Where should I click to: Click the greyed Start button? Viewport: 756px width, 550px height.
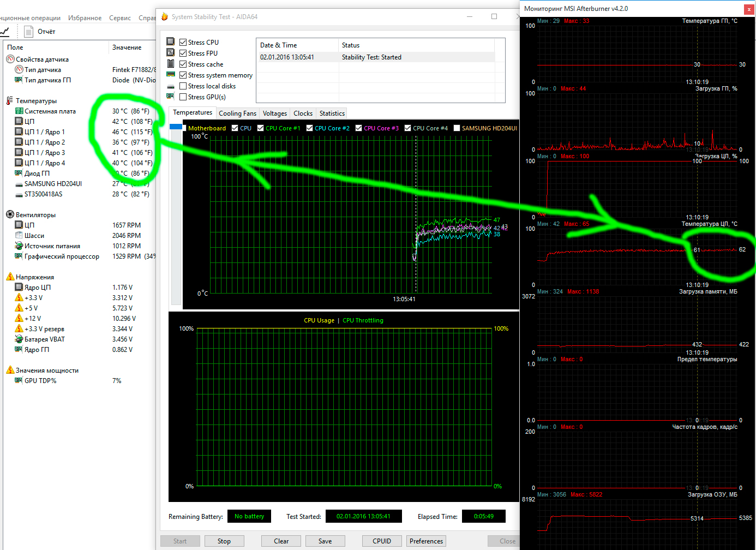pyautogui.click(x=180, y=541)
